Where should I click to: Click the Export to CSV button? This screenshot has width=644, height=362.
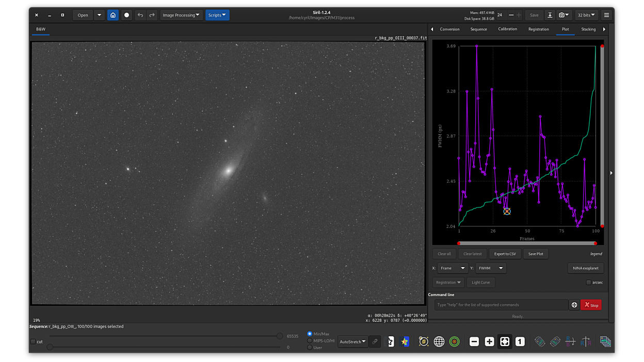click(x=505, y=254)
